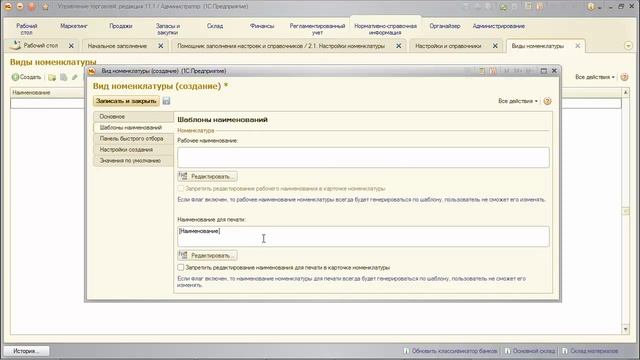Open the Запасы и закупки section
640x360 pixels.
168,29
